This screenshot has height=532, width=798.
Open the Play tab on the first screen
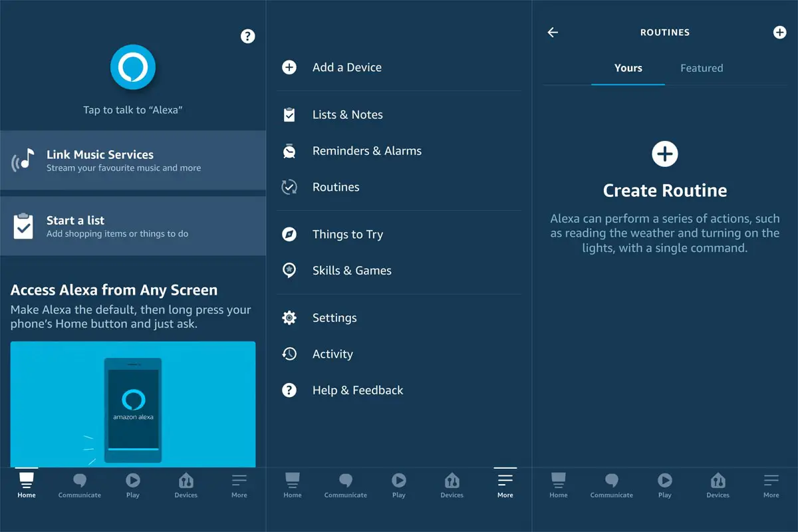[133, 485]
